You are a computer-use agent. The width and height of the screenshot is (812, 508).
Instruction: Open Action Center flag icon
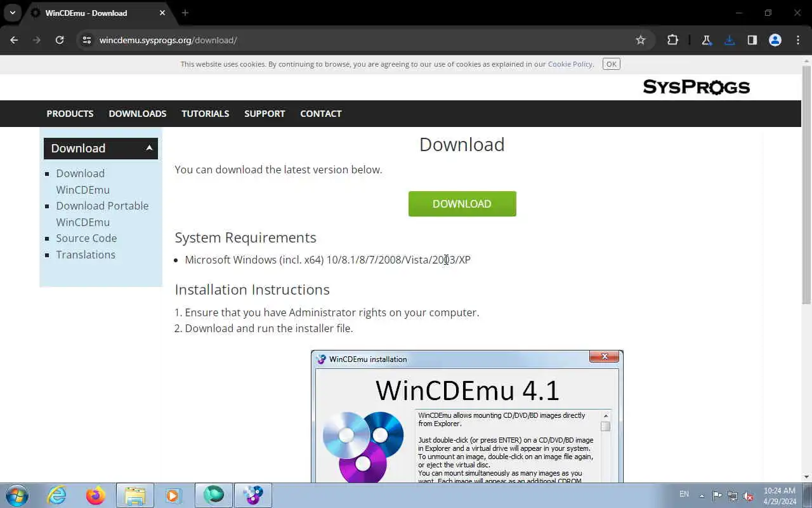pyautogui.click(x=717, y=495)
